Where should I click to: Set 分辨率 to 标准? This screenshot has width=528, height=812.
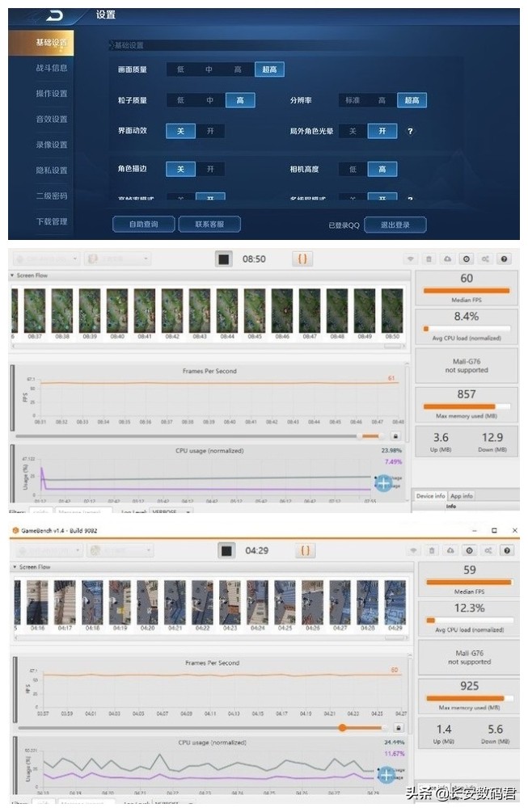tap(353, 100)
